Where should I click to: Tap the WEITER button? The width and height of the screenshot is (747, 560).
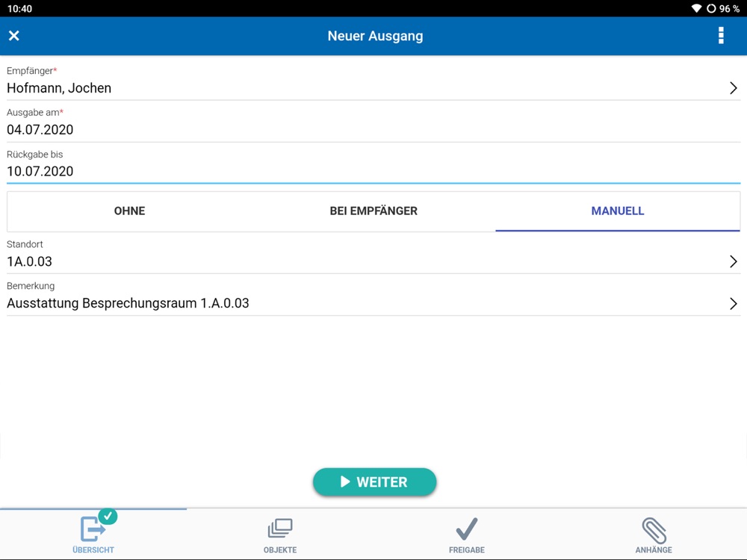374,482
